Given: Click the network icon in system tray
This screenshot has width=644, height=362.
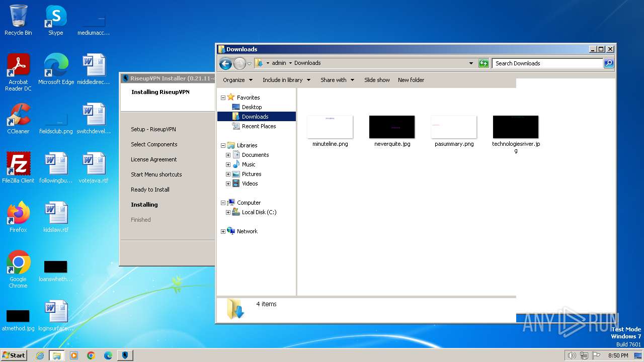Looking at the screenshot, I should [x=584, y=355].
